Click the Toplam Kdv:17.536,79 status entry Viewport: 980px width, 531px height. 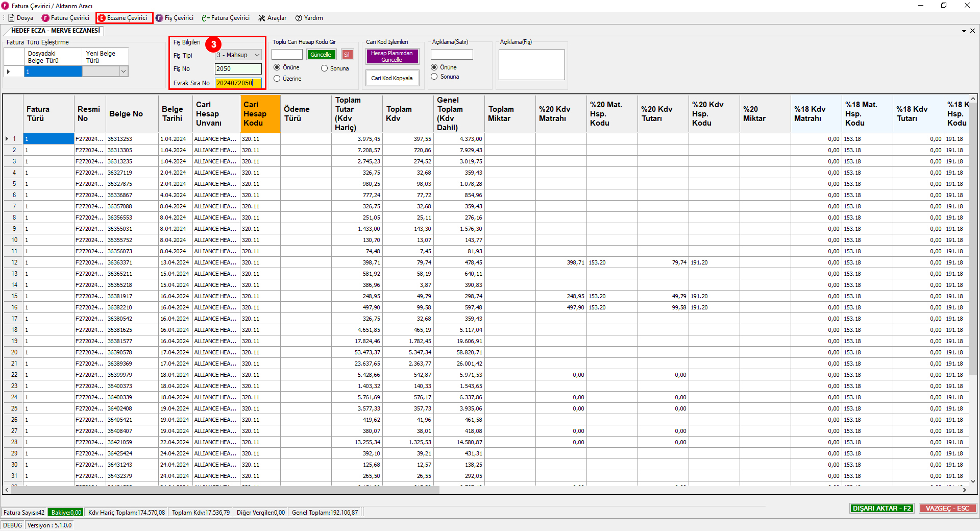pyautogui.click(x=201, y=513)
